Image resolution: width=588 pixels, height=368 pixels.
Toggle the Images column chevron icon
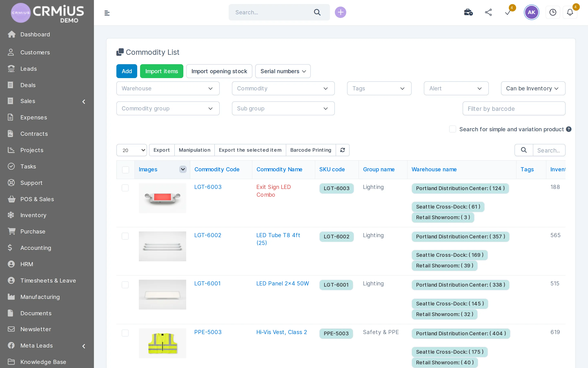click(183, 169)
